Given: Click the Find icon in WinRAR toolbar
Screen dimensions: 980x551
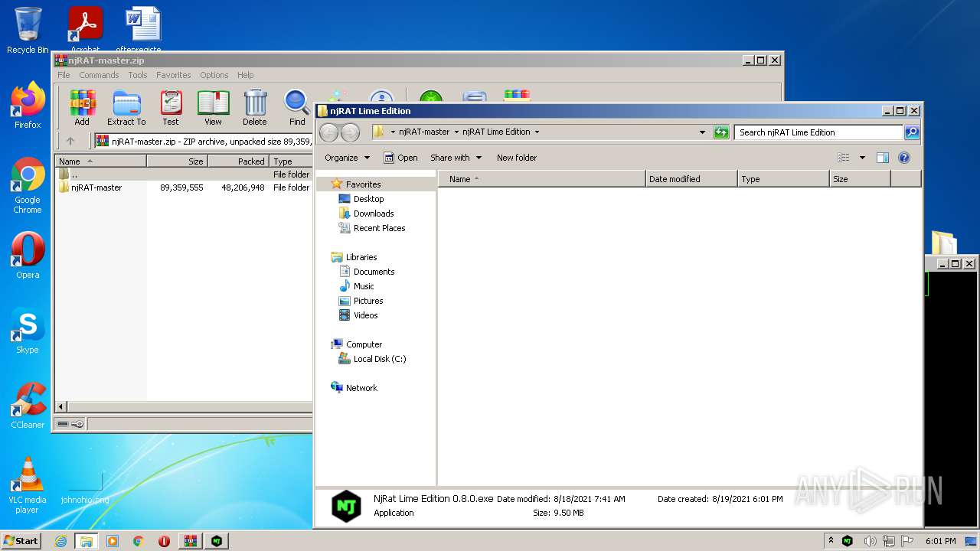Looking at the screenshot, I should (297, 108).
